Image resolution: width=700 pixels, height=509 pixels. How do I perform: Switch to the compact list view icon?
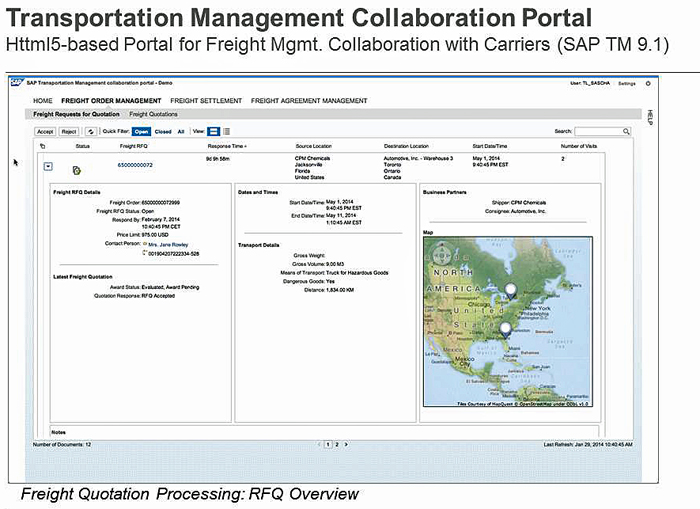[x=227, y=131]
